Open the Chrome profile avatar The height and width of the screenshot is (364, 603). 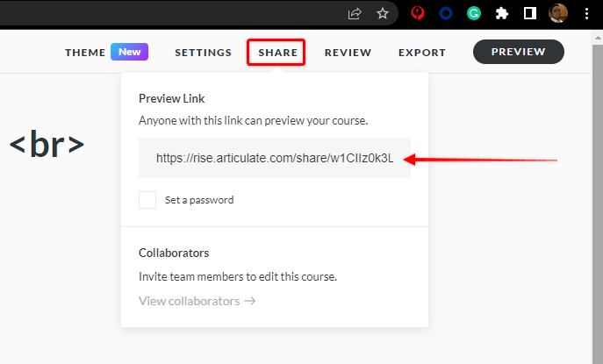558,14
